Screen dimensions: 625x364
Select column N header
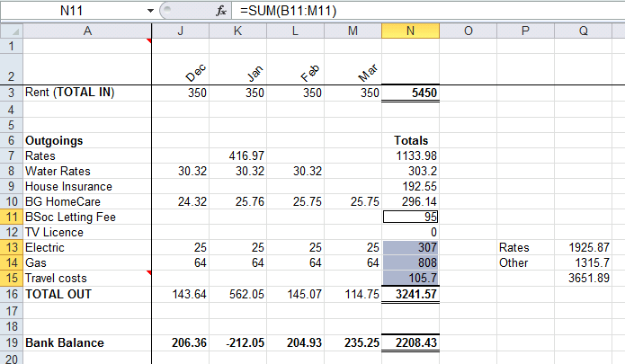(410, 31)
